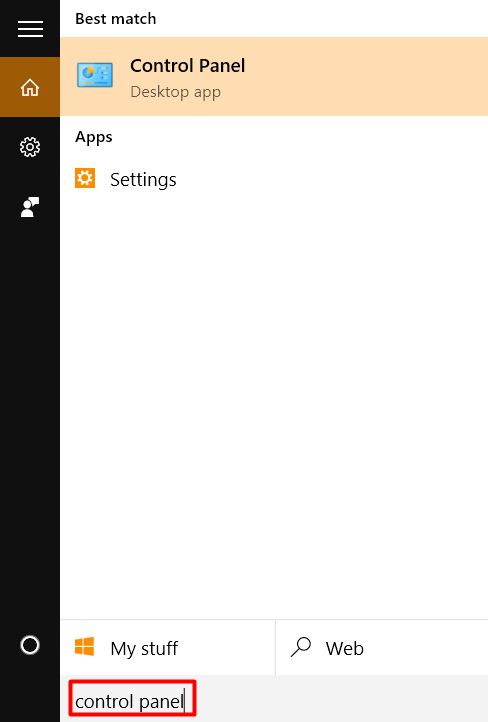The image size is (488, 722).
Task: Switch to My stuff search
Action: (x=168, y=648)
